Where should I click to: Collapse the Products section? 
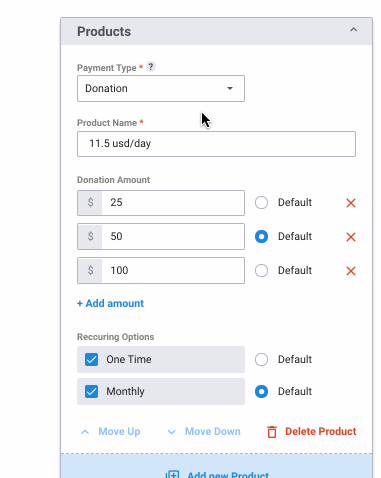(x=353, y=30)
